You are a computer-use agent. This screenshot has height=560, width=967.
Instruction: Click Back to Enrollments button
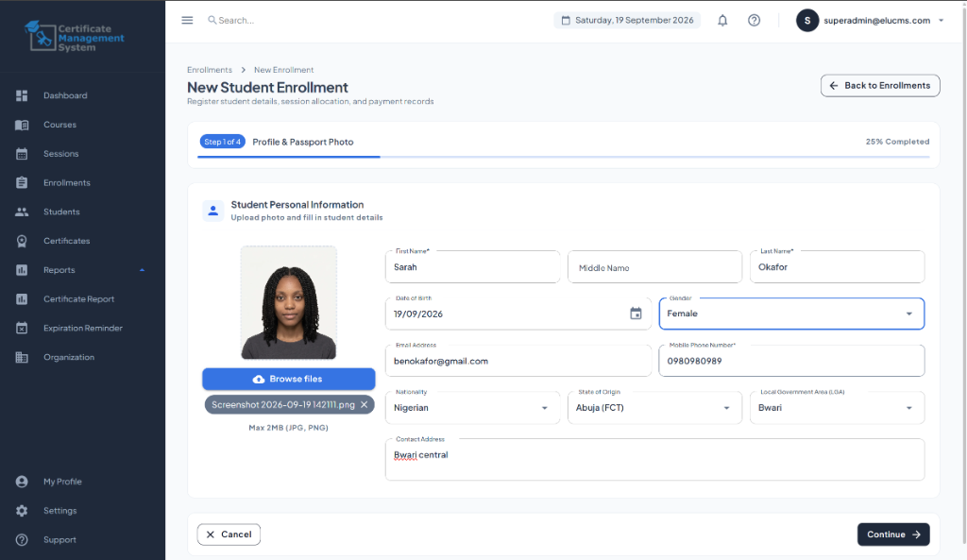click(880, 86)
